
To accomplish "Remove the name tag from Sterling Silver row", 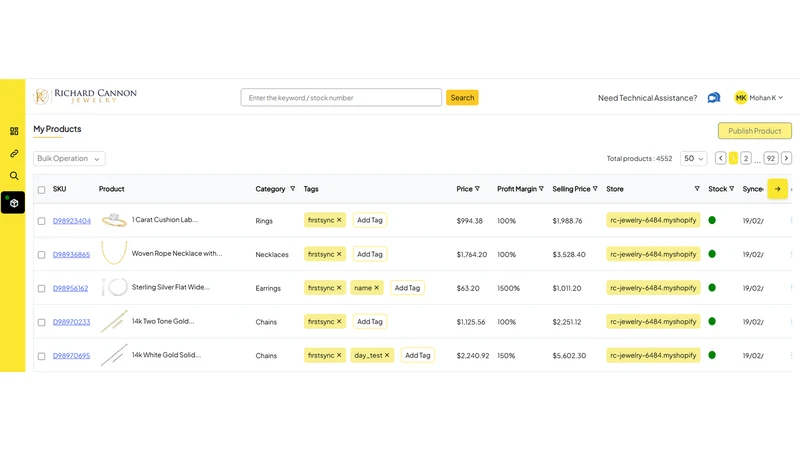I will pyautogui.click(x=377, y=288).
